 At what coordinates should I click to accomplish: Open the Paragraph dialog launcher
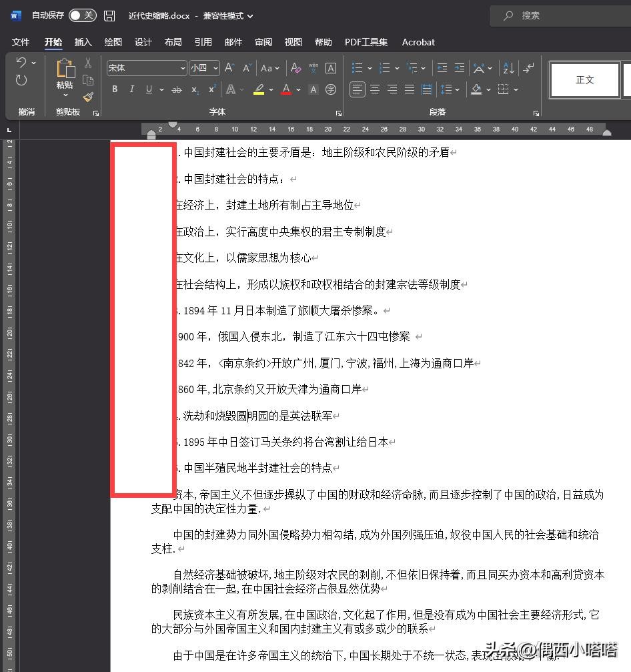[536, 113]
